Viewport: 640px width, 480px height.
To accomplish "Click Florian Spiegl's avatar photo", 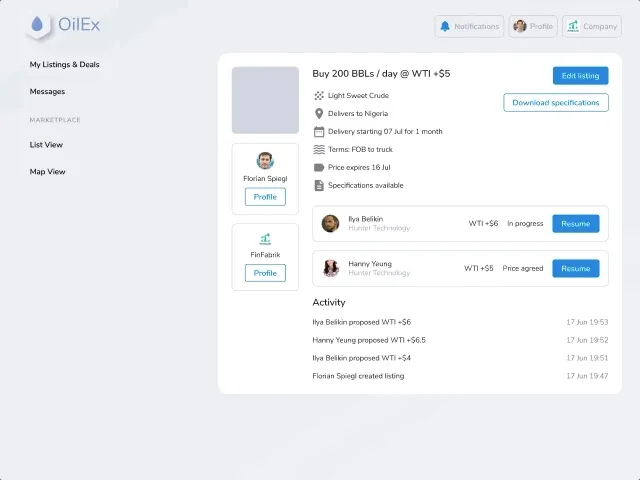I will click(265, 160).
